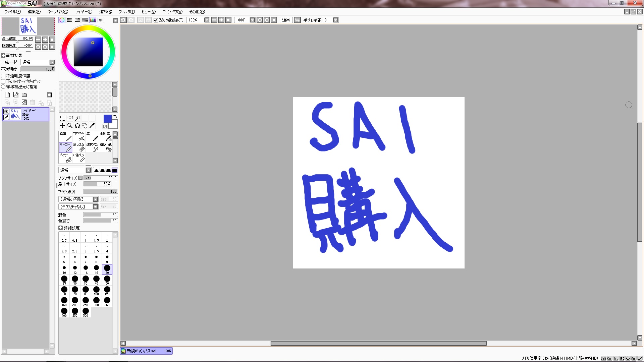The width and height of the screenshot is (644, 362).
Task: Click inside the color saturation square
Action: pyautogui.click(x=88, y=52)
